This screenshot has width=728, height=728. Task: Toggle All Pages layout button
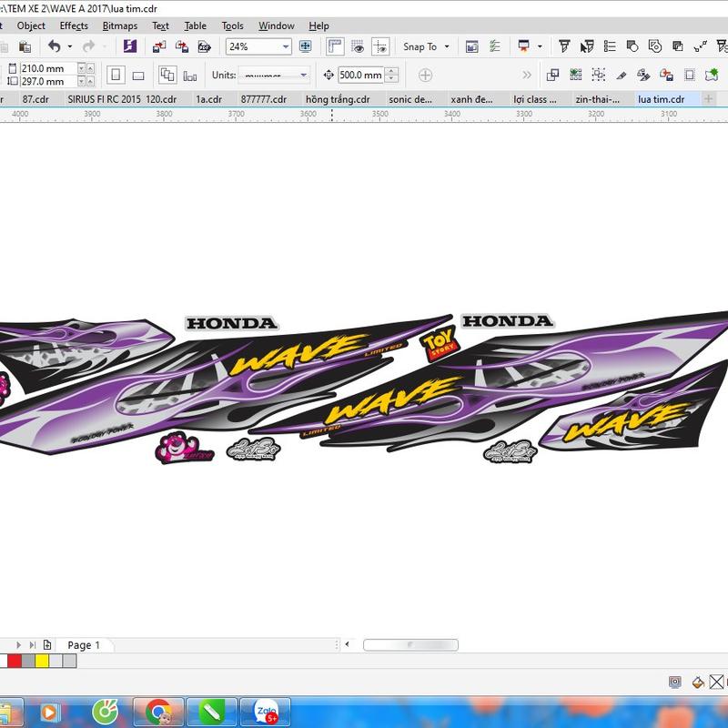pyautogui.click(x=167, y=75)
